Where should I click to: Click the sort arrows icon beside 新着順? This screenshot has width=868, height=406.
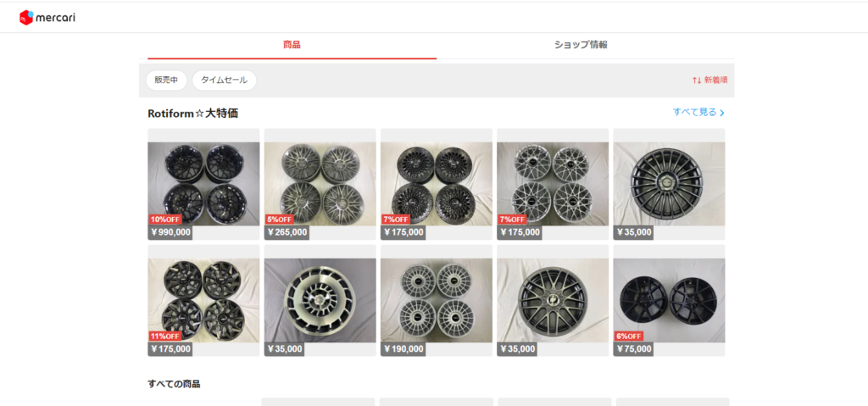696,81
